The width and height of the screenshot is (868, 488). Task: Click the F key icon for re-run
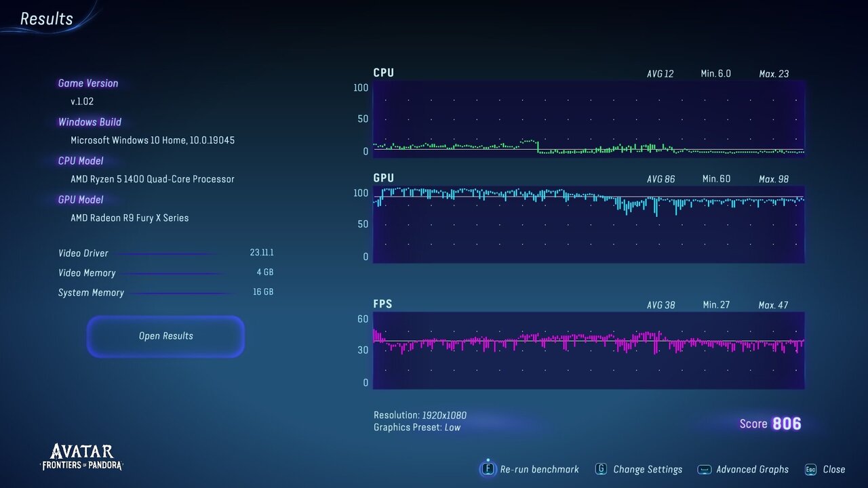pyautogui.click(x=487, y=469)
